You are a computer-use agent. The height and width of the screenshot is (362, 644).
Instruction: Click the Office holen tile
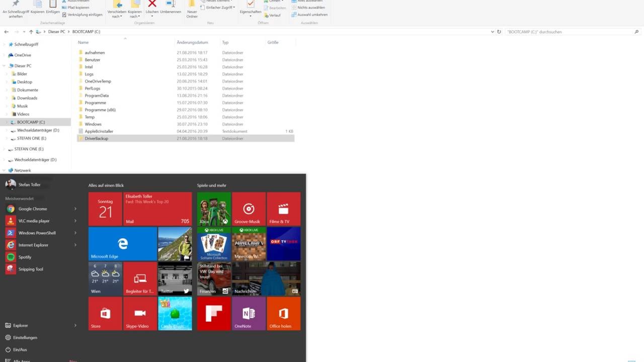284,313
